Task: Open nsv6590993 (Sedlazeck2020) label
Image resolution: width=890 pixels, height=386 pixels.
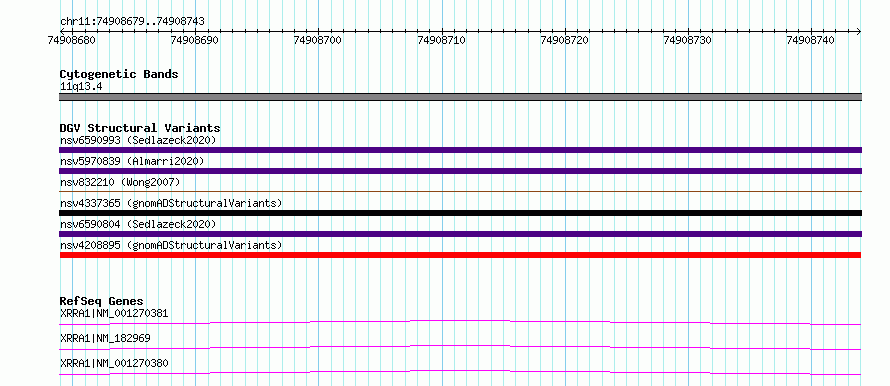Action: click(138, 140)
